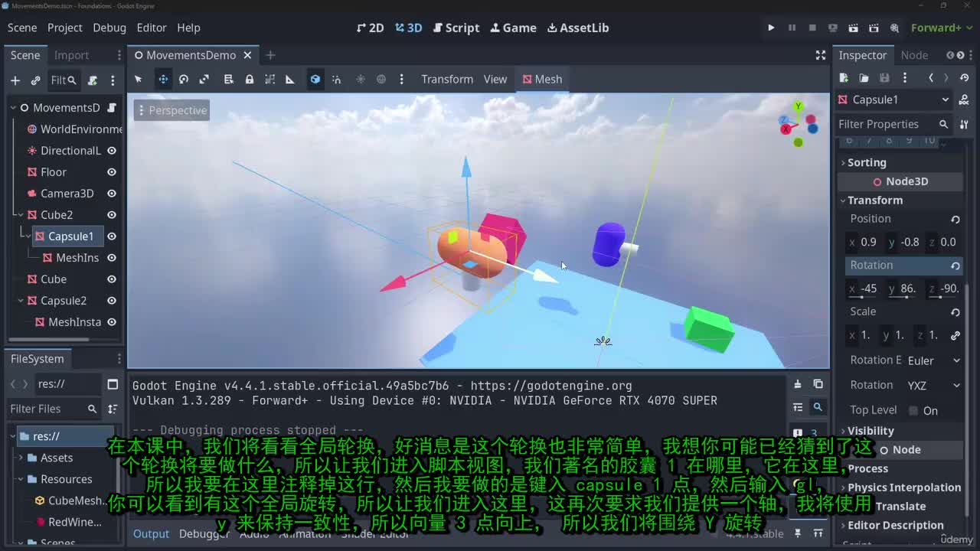This screenshot has height=551, width=980.
Task: Open the Forward+ renderer dropdown
Action: click(942, 28)
